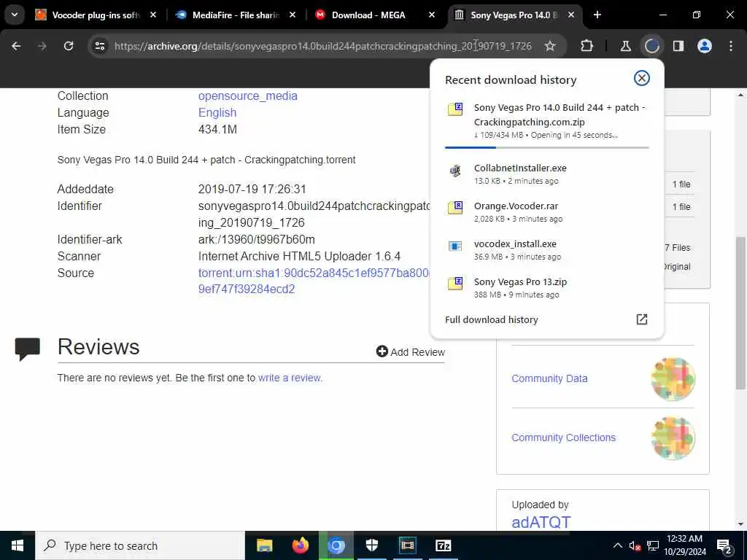Open Chrome three-dot menu
The image size is (747, 560).
731,46
